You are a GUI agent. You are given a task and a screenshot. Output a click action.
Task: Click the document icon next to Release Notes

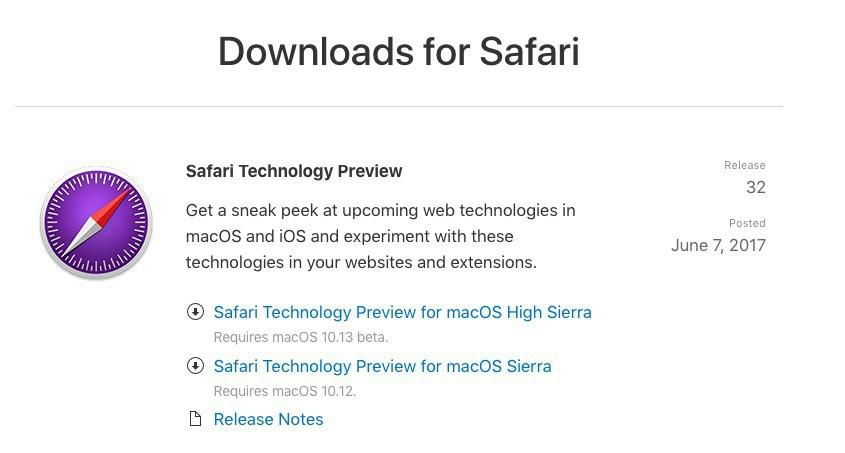[x=195, y=419]
